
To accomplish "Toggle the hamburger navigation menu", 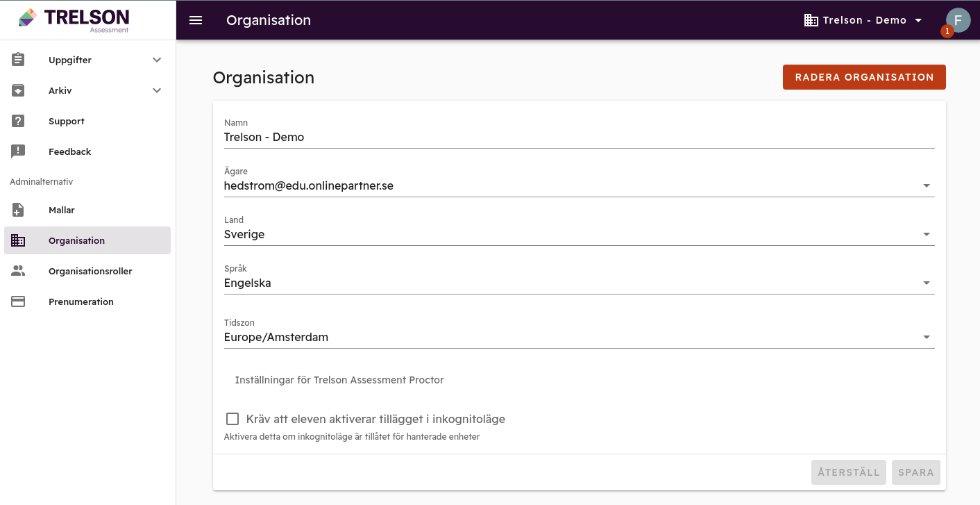I will (196, 20).
